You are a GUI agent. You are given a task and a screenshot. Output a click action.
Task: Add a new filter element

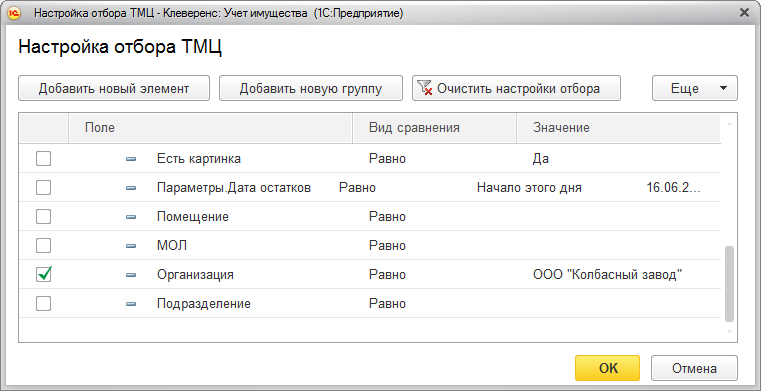click(x=114, y=88)
